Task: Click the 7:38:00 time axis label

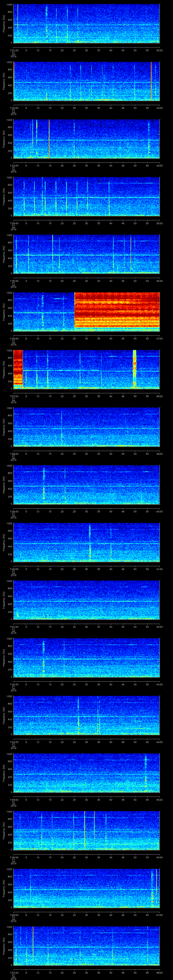Action: click(14, 454)
